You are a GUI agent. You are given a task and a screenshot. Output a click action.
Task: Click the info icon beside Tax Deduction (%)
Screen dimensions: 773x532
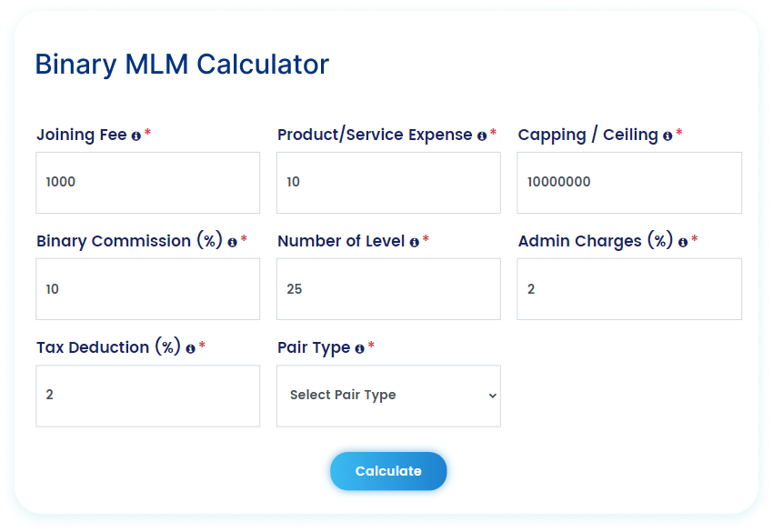(190, 349)
